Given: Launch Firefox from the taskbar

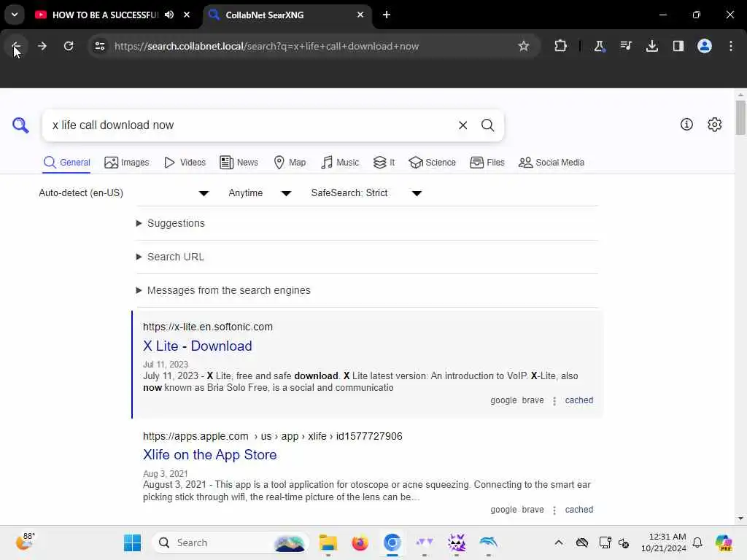Looking at the screenshot, I should [x=360, y=542].
